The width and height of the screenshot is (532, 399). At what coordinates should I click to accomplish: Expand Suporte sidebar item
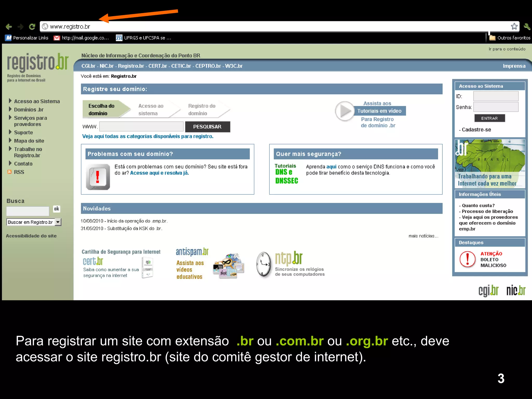pos(21,132)
